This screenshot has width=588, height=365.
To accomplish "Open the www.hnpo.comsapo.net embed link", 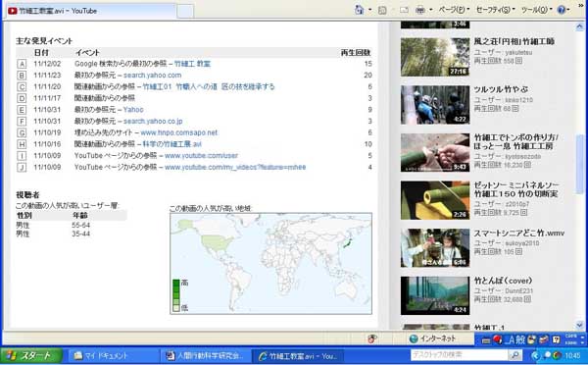I will (179, 132).
